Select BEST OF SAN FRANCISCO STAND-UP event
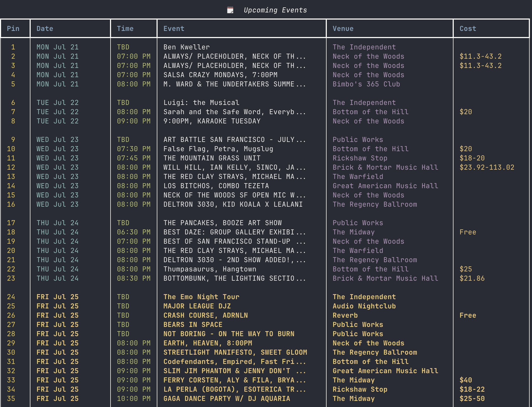This screenshot has height=407, width=532. pyautogui.click(x=235, y=241)
